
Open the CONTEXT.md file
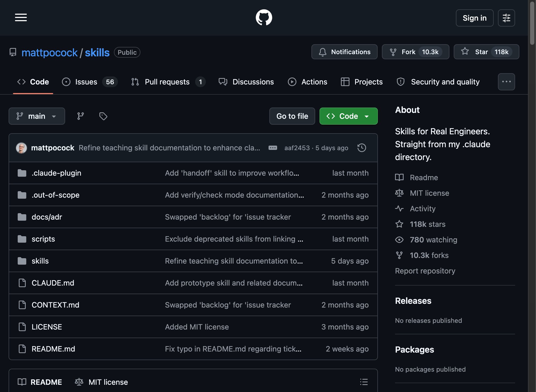[x=55, y=305]
